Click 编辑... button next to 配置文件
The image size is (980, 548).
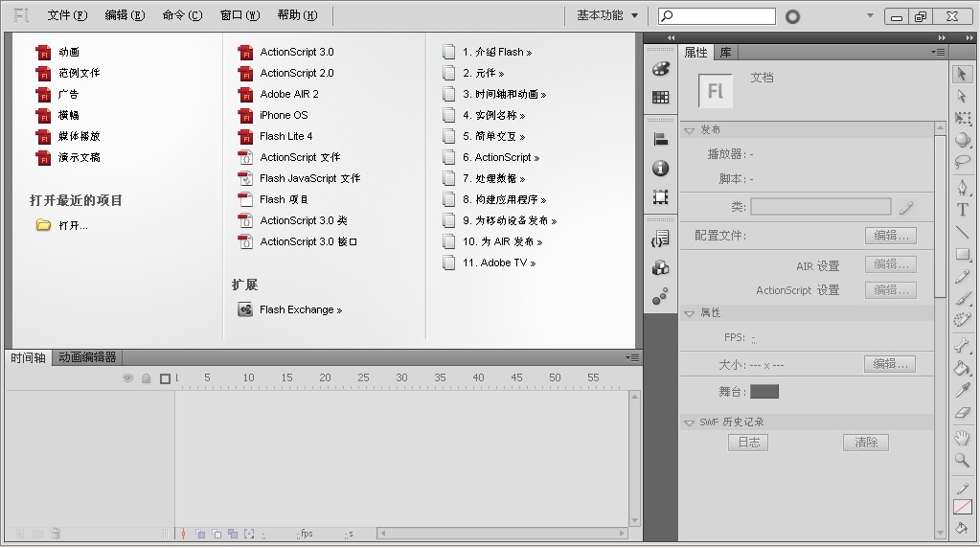(891, 236)
